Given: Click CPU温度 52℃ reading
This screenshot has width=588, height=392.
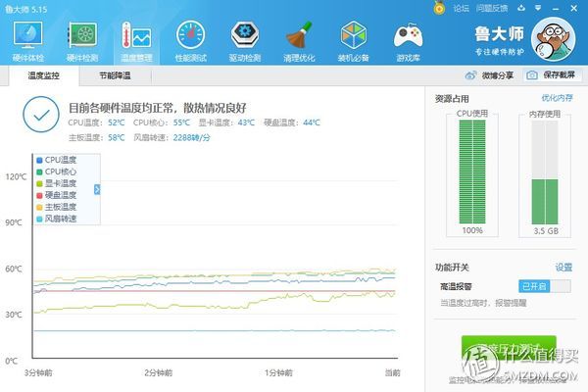Looking at the screenshot, I should (x=96, y=122).
